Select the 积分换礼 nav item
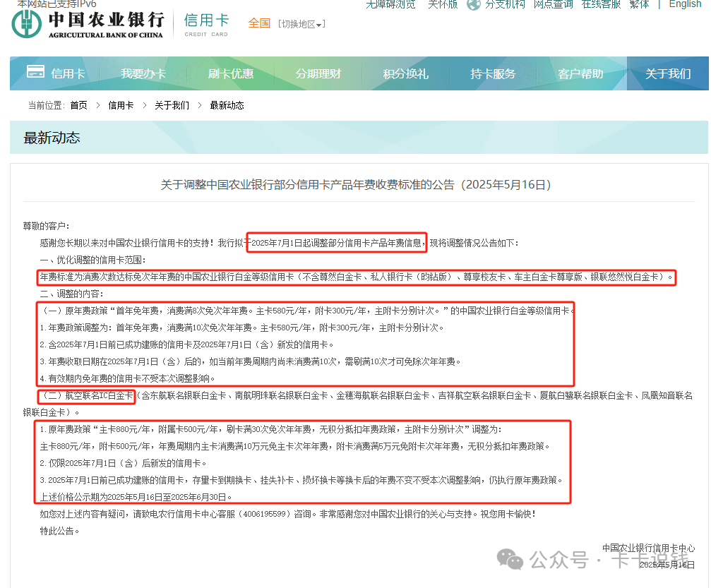The image size is (711, 588). [x=406, y=73]
